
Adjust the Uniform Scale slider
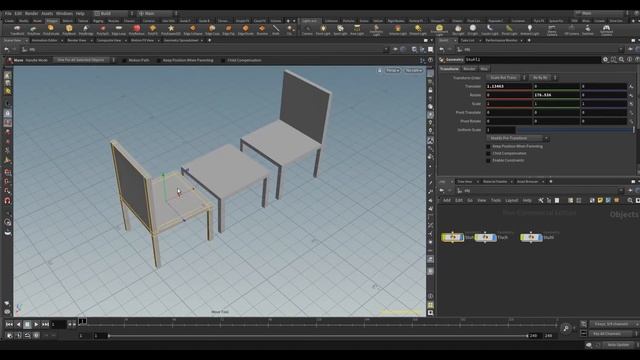click(x=575, y=130)
